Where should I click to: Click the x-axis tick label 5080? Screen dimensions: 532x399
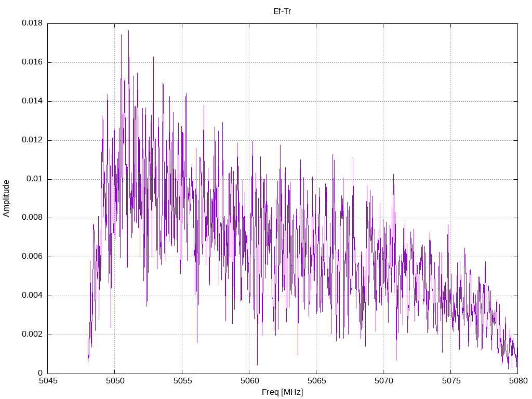pyautogui.click(x=518, y=381)
